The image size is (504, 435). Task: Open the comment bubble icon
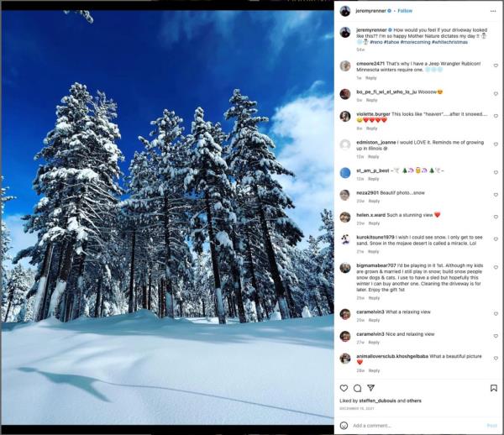coord(357,388)
